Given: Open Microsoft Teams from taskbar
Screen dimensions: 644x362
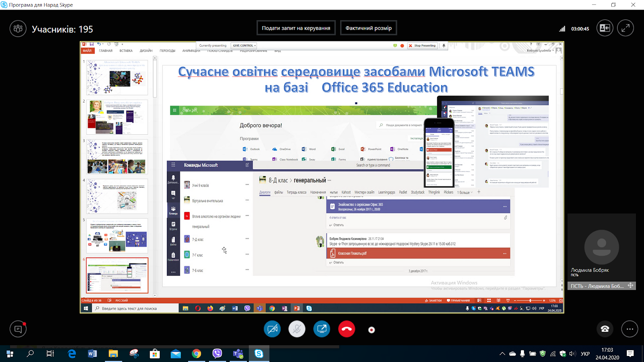Looking at the screenshot, I should [x=238, y=354].
